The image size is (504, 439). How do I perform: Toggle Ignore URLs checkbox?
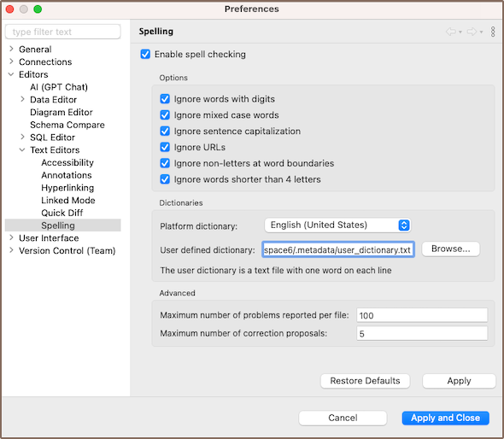tap(165, 147)
